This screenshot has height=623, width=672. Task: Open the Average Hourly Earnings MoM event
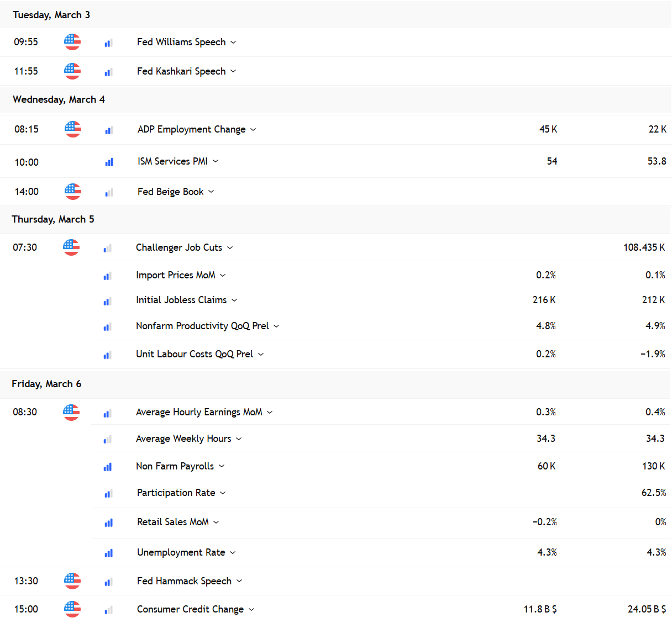tap(199, 412)
